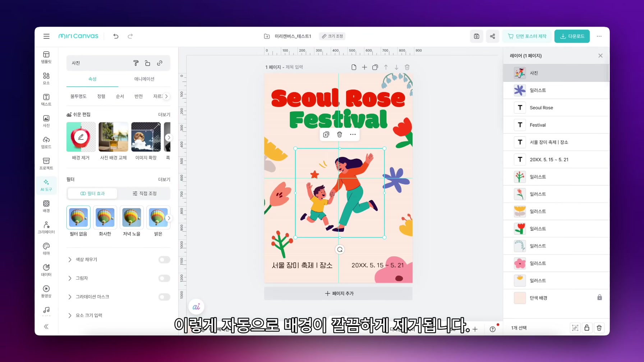Toggle the lock on the 단색 배경 layer
Image resolution: width=644 pixels, height=362 pixels.
point(599,298)
